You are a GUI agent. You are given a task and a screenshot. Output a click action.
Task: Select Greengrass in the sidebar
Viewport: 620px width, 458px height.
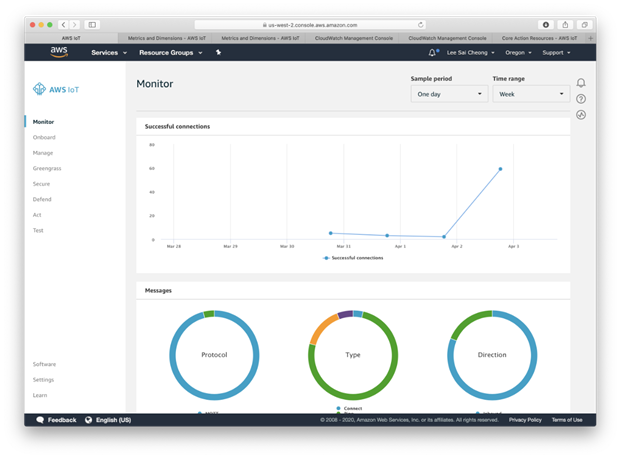click(47, 168)
